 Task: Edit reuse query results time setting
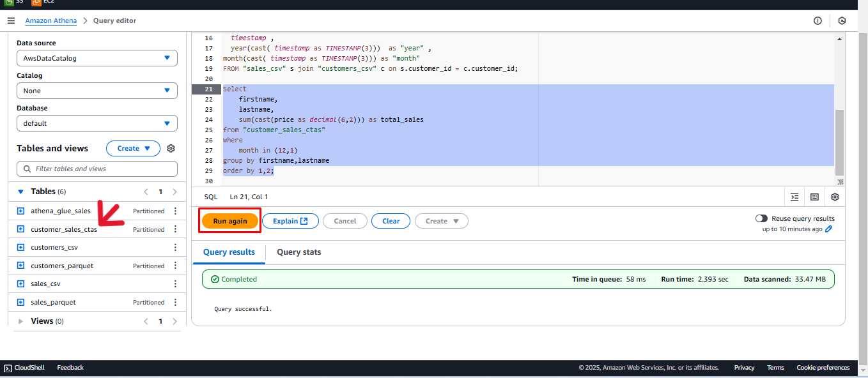pyautogui.click(x=829, y=229)
